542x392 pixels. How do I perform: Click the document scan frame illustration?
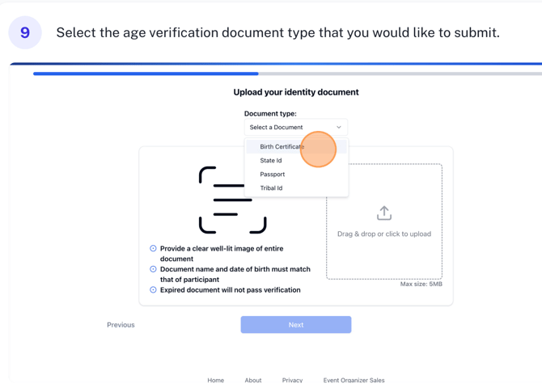(x=232, y=200)
